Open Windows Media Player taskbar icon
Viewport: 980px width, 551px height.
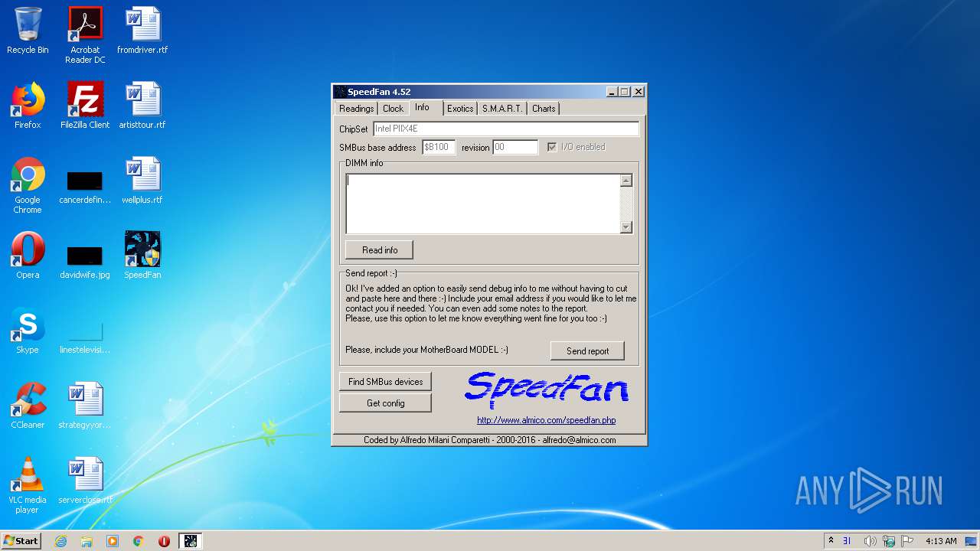point(113,541)
